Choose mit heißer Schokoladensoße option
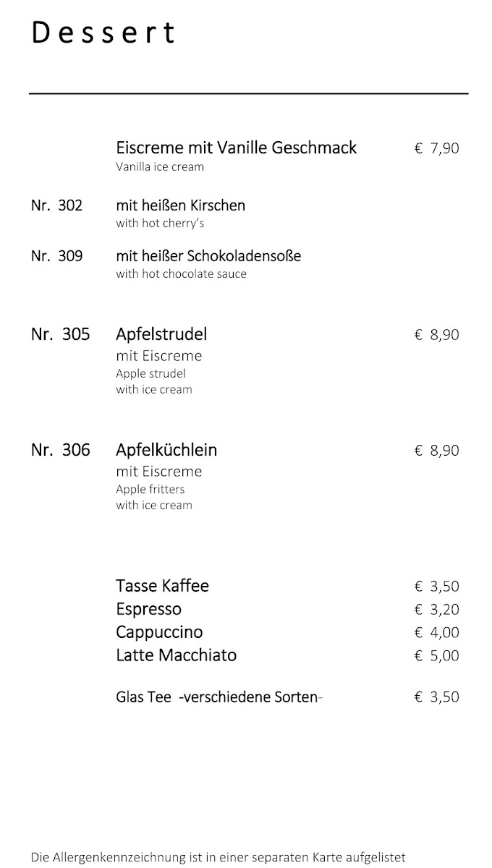Screen dimensions: 492x868 [x=208, y=256]
